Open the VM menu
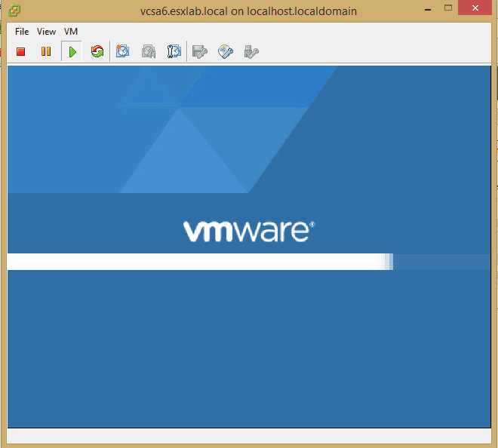This screenshot has height=448, width=498. [x=71, y=32]
